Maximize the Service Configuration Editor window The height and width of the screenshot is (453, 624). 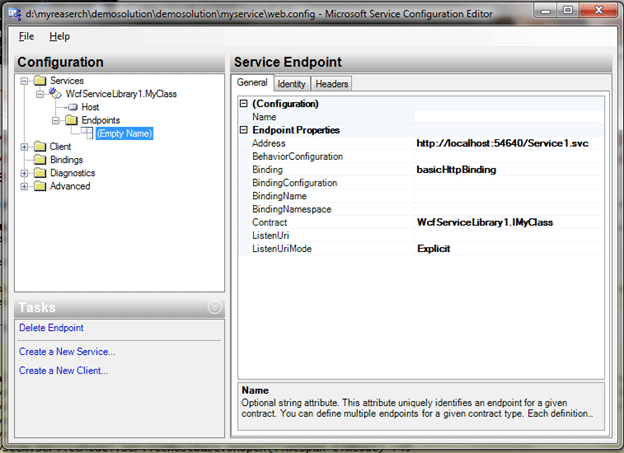[x=568, y=11]
